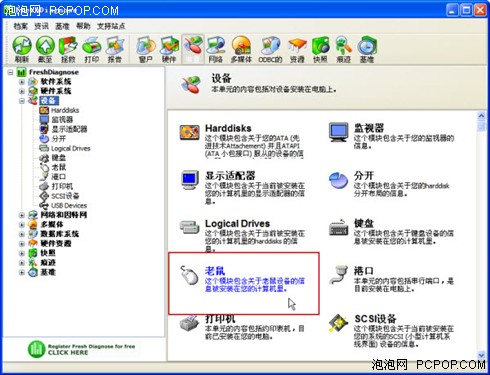Click the save toolbar icon next to 打印
The image size is (490, 375).
68,49
